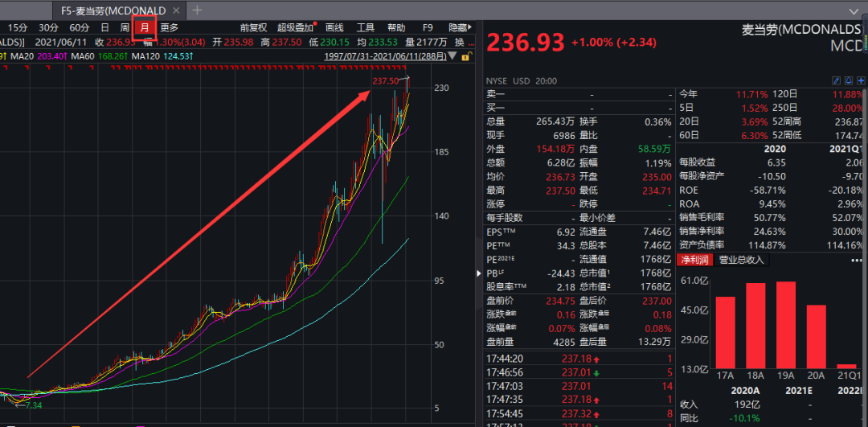Click the blue pencil note icon
Image resolution: width=868 pixels, height=427 pixels.
tap(837, 81)
